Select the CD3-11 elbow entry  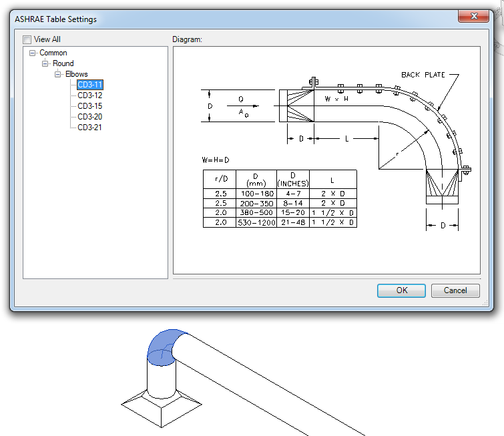point(90,85)
